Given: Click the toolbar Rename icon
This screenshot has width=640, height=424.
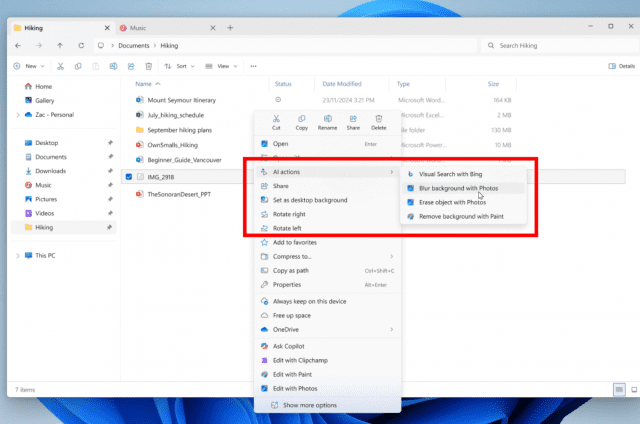Looking at the screenshot, I should point(113,66).
